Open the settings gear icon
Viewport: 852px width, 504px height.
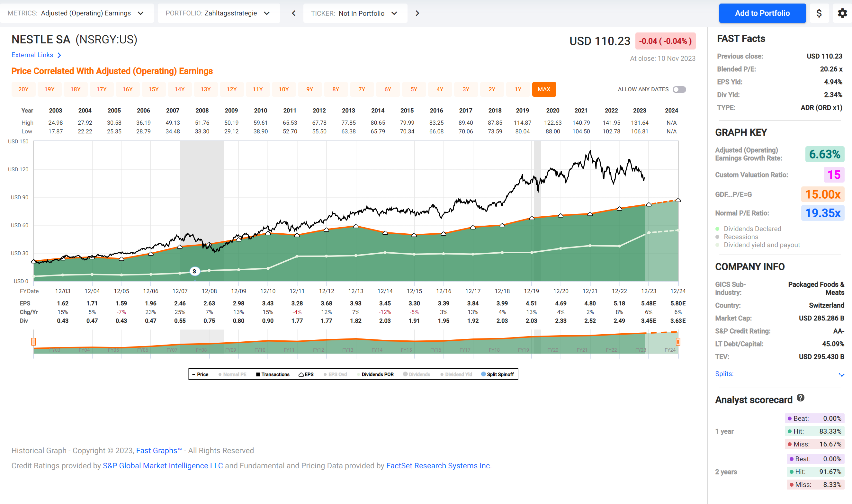click(842, 13)
